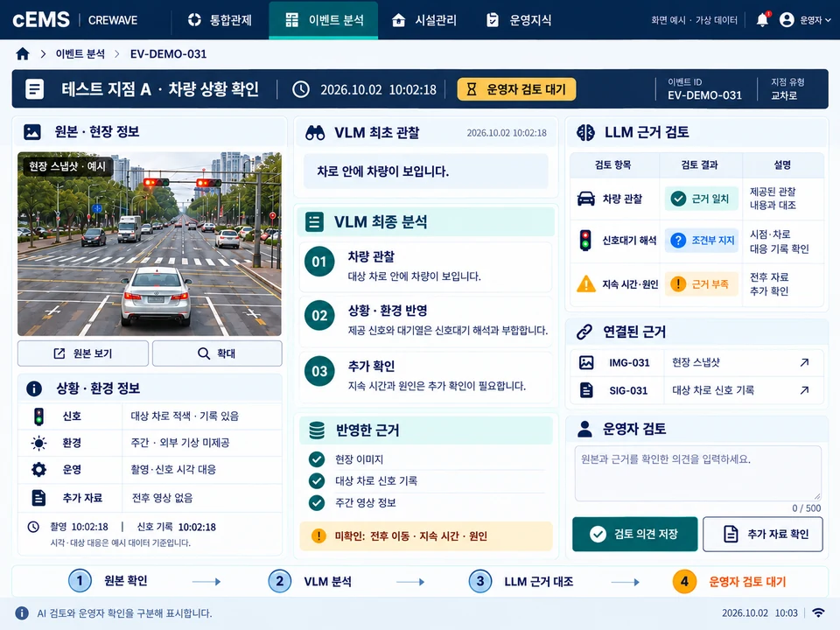Viewport: 840px width, 630px height.
Task: Go to 이벤트 분석 breadcrumb link
Action: [x=80, y=53]
